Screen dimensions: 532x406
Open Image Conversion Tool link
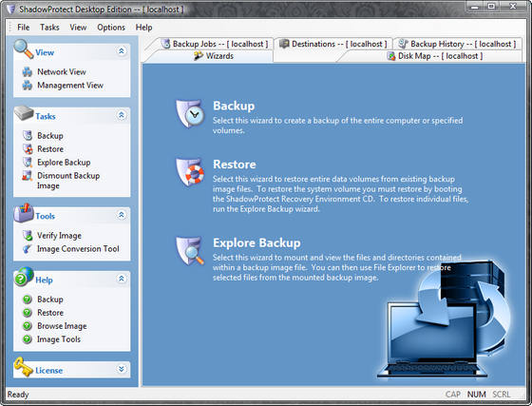pos(78,249)
